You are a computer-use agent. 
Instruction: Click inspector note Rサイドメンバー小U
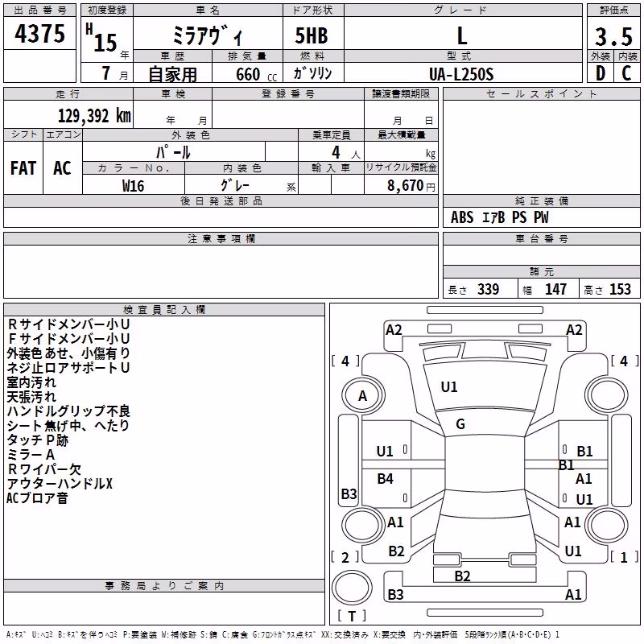tap(68, 324)
